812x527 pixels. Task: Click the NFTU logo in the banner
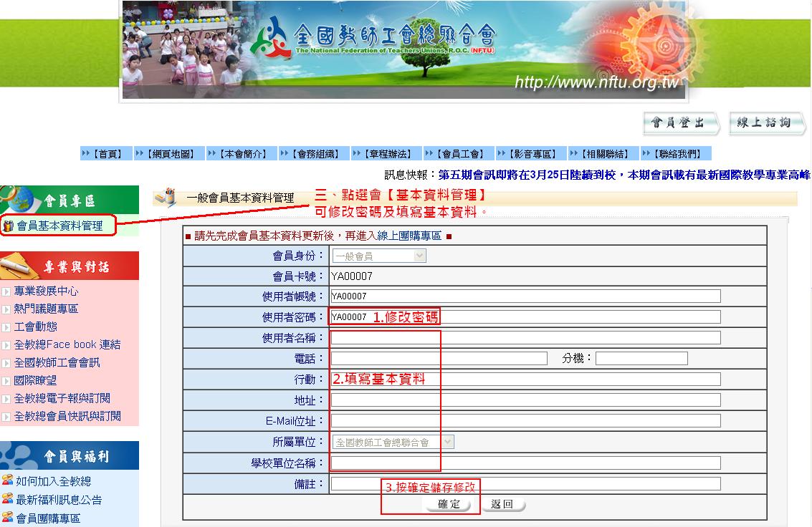coord(271,38)
